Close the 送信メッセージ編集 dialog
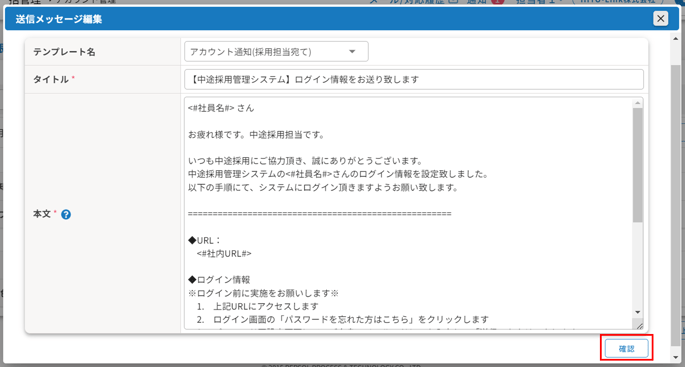The width and height of the screenshot is (685, 367). (661, 19)
